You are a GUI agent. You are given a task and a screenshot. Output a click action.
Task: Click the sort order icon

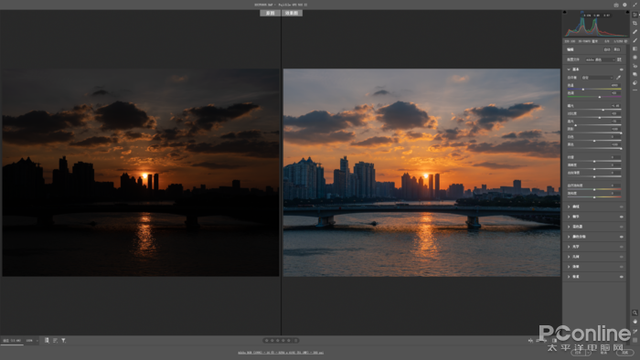click(x=55, y=340)
